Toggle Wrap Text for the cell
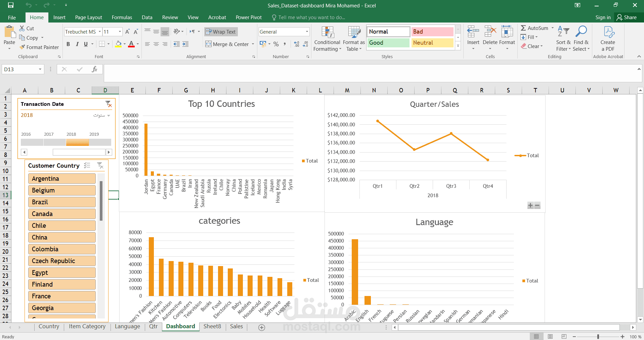The width and height of the screenshot is (644, 340). [221, 32]
